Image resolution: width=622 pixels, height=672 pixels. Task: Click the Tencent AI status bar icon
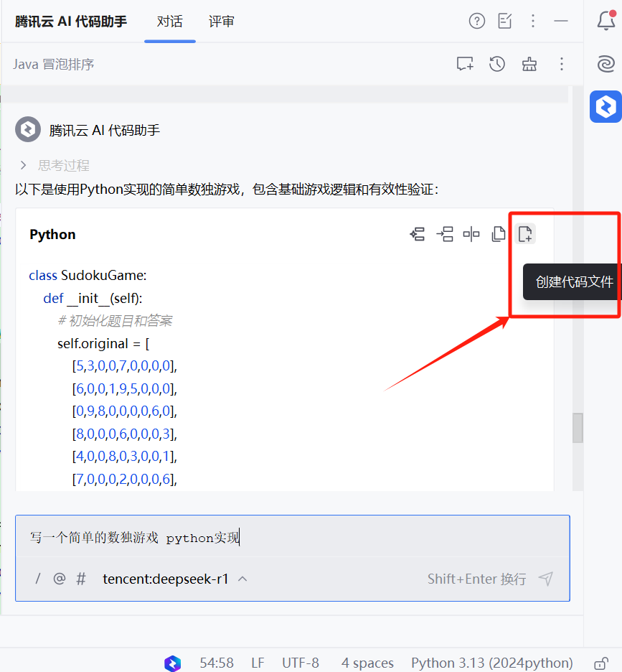[x=172, y=663]
